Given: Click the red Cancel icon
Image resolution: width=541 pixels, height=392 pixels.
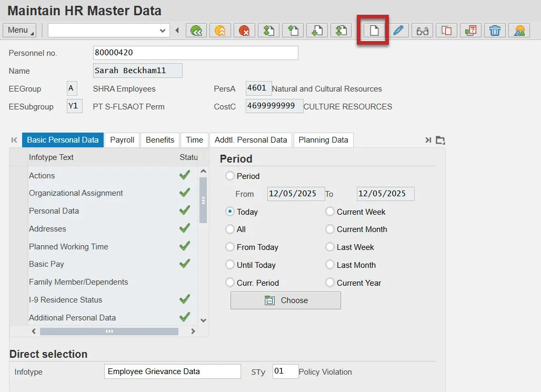Looking at the screenshot, I should pyautogui.click(x=244, y=31).
